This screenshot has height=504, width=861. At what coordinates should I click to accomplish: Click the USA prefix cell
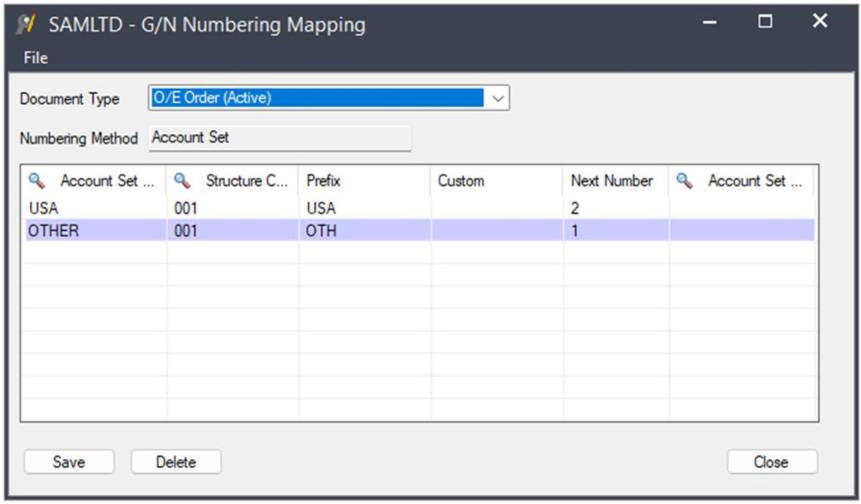(365, 208)
